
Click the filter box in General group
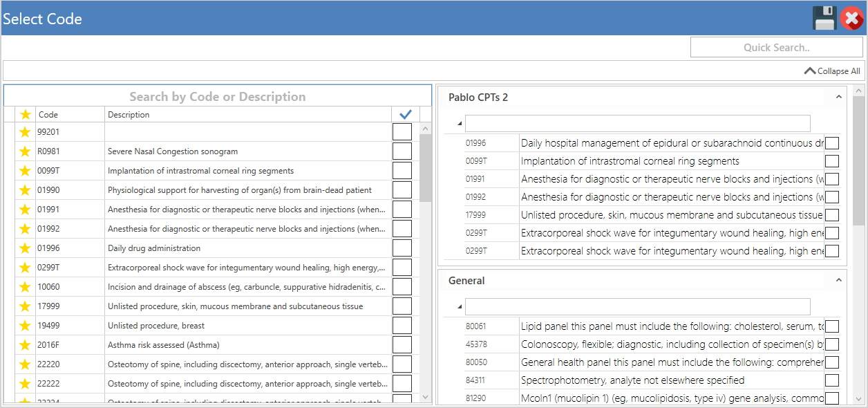[x=637, y=306]
